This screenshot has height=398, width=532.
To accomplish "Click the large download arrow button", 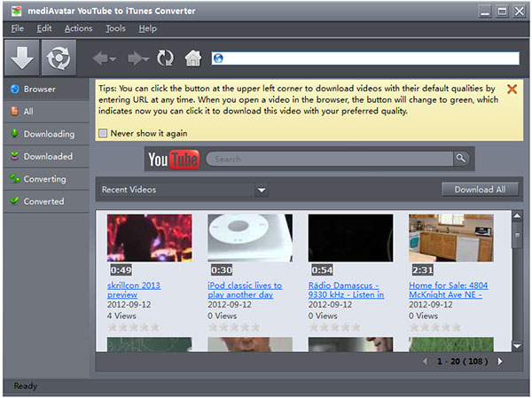I will (x=21, y=58).
